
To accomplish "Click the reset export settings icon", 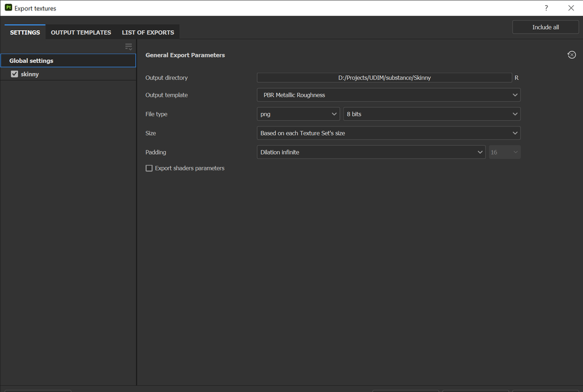I will (571, 54).
